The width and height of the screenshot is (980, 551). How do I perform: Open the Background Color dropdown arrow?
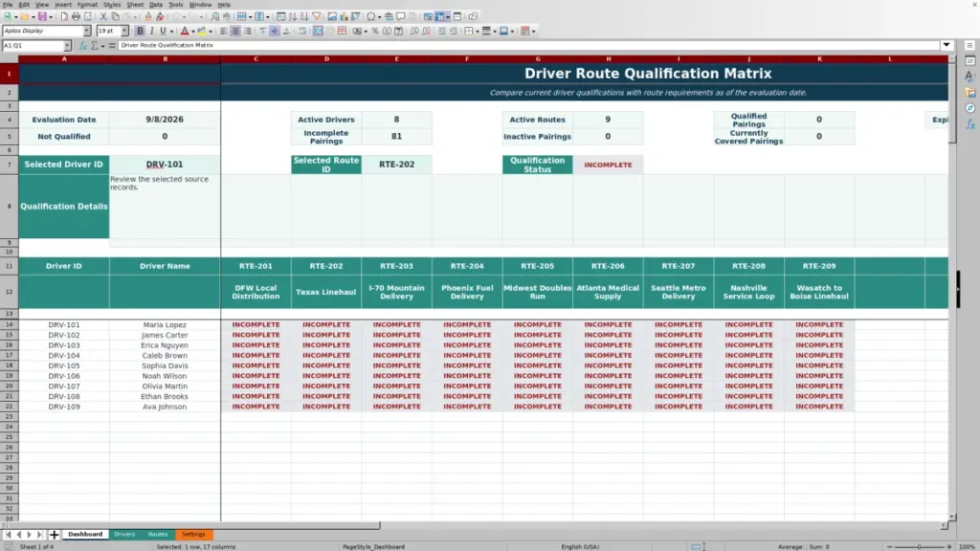click(211, 32)
